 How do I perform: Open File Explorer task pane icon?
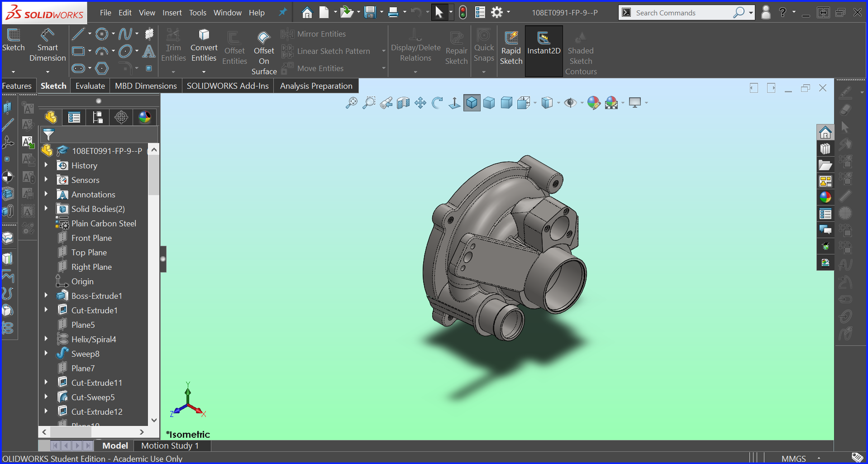coord(825,165)
